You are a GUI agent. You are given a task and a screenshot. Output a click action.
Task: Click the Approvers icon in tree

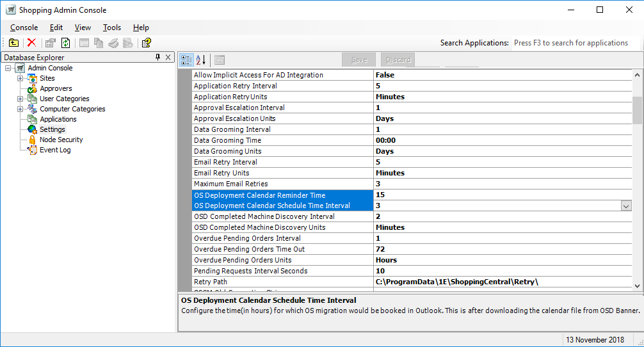point(32,88)
